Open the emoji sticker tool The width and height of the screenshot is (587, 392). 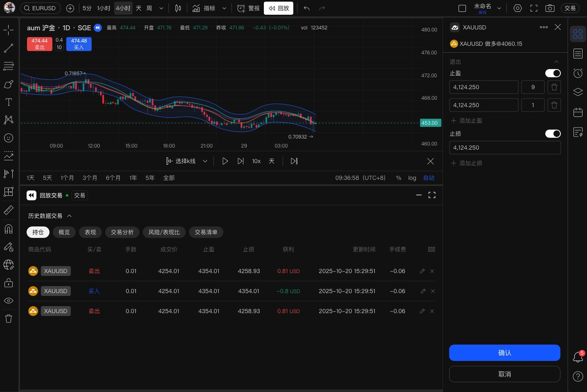[9, 138]
